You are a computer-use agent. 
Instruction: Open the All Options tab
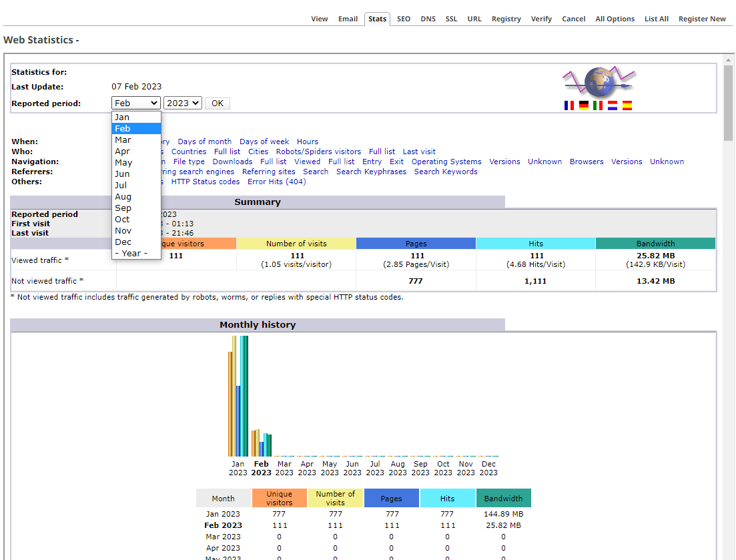click(615, 19)
